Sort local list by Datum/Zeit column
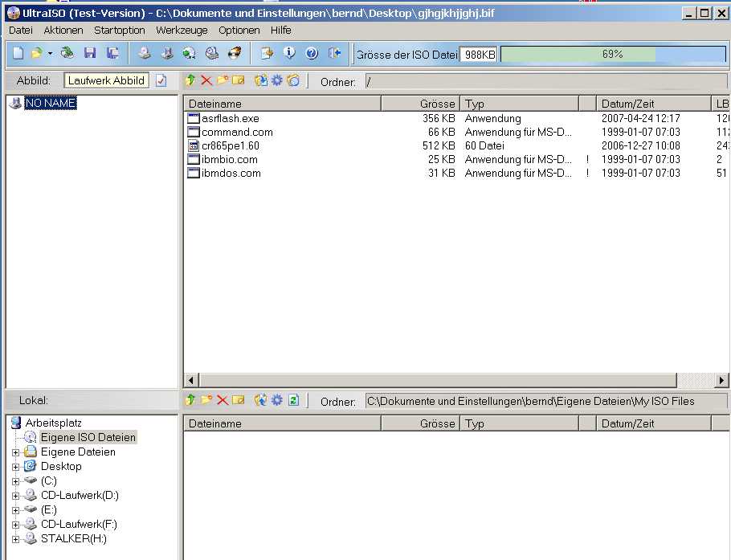Viewport: 731px width, 560px height. pos(654,423)
